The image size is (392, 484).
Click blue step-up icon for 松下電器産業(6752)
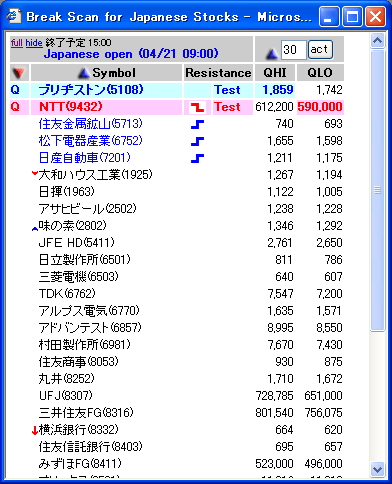[x=197, y=141]
